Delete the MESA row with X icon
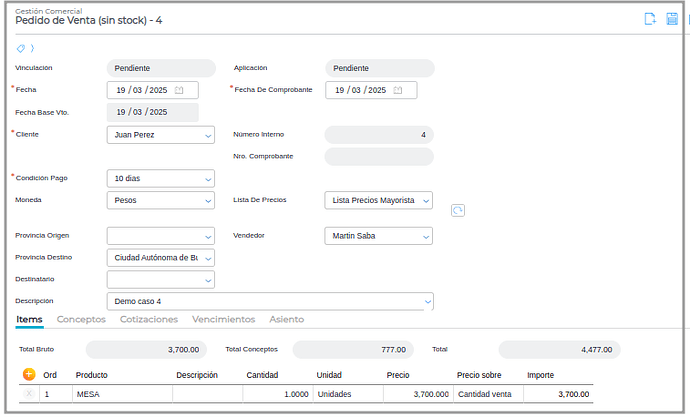The width and height of the screenshot is (690, 417). [x=28, y=394]
